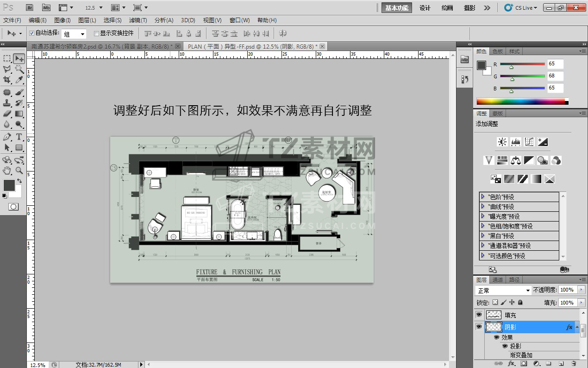Select the Eraser tool
588x368 pixels.
(7, 114)
